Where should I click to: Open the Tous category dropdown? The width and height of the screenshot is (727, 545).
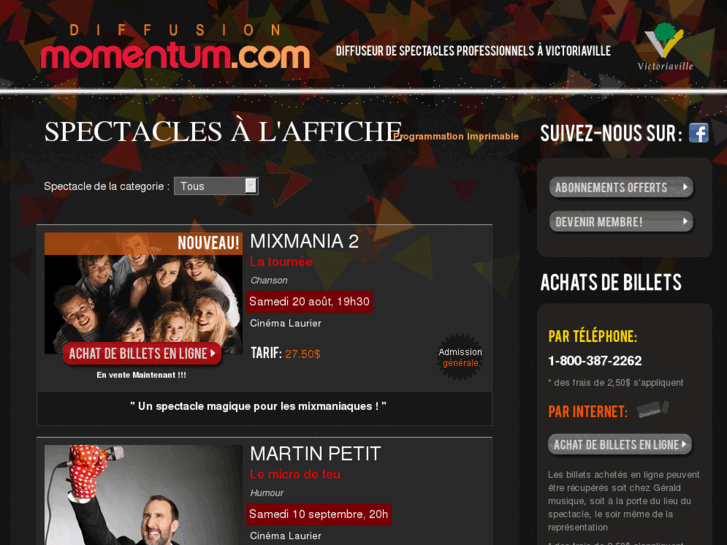point(216,186)
